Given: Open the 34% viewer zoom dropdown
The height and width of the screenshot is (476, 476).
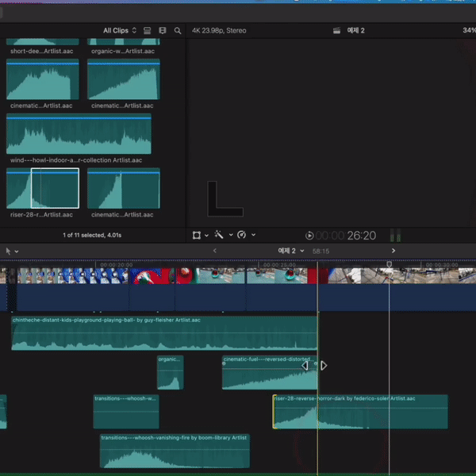Looking at the screenshot, I should [x=469, y=30].
